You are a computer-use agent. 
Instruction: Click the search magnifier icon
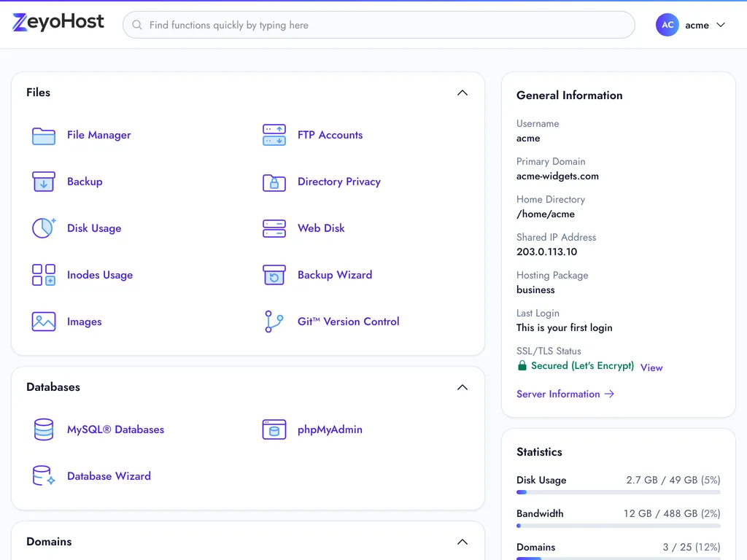pos(136,25)
